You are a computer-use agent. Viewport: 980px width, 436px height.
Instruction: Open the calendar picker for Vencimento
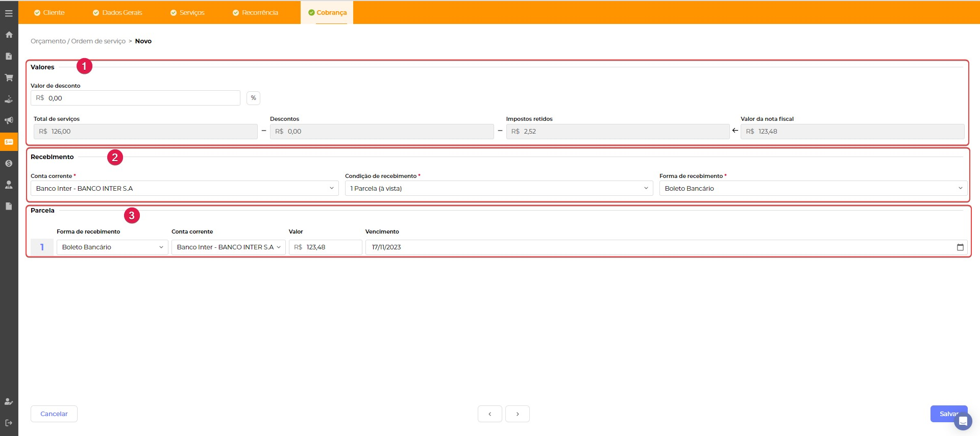coord(960,247)
